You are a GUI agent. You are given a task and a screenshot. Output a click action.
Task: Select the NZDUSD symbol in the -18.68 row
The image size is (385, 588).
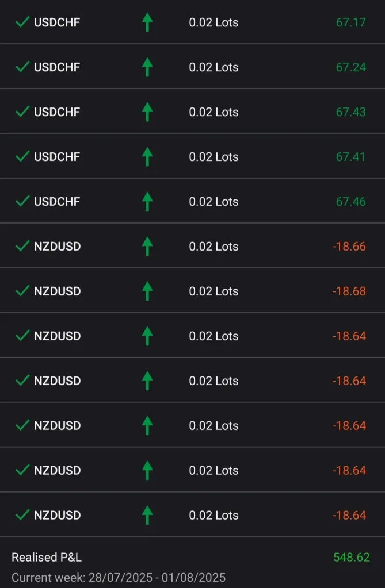pos(57,291)
